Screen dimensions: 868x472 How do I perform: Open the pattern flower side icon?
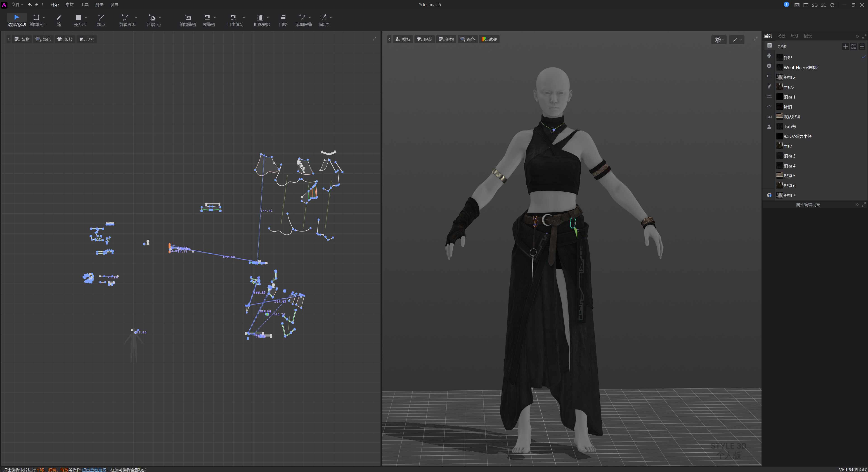click(769, 56)
